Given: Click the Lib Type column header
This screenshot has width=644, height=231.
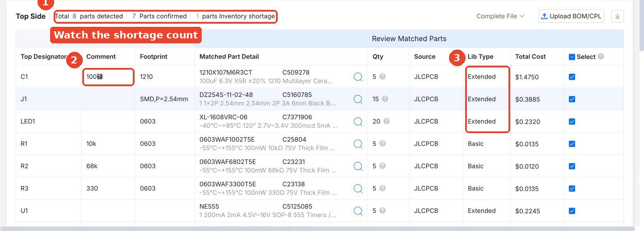Looking at the screenshot, I should 480,57.
